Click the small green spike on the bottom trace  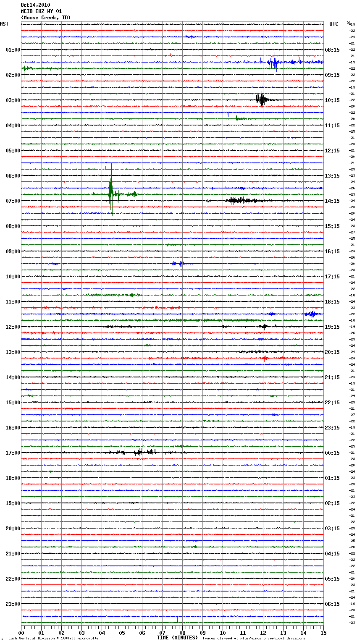click(178, 620)
